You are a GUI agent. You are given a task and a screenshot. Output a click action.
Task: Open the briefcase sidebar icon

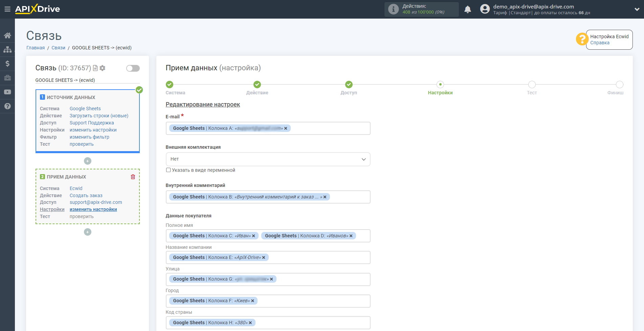7,78
